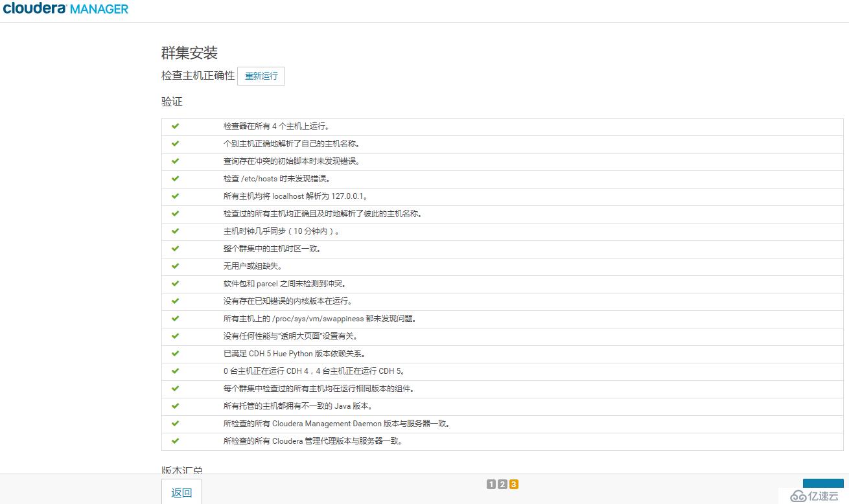
Task: Click the 检查主机正确性 label
Action: [x=198, y=76]
